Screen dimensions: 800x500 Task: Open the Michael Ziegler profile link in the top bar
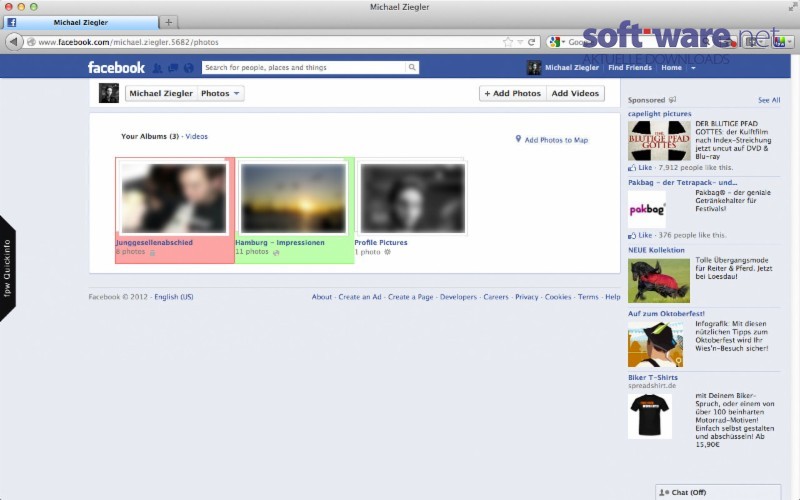tap(571, 67)
